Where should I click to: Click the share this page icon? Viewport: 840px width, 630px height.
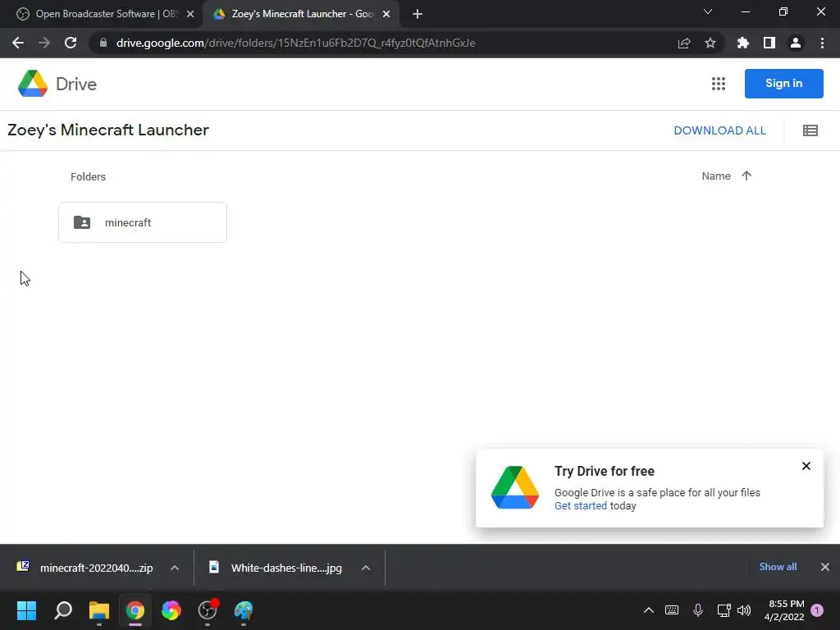pyautogui.click(x=684, y=43)
